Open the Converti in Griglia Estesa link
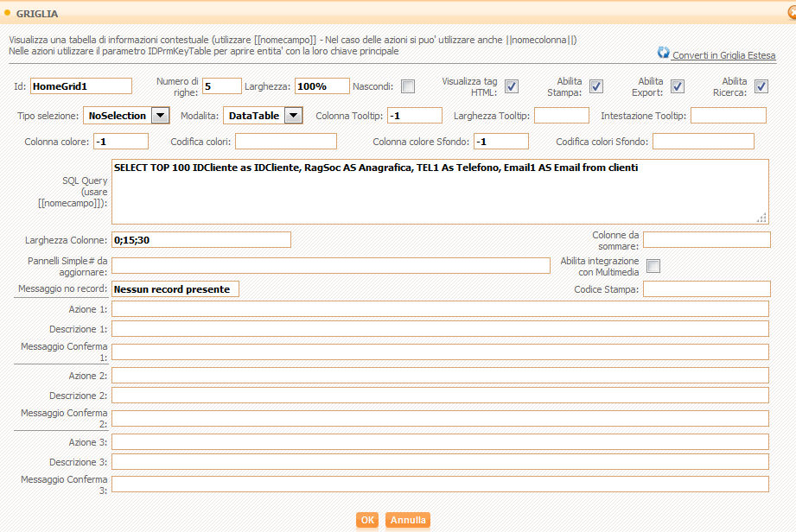 tap(723, 55)
